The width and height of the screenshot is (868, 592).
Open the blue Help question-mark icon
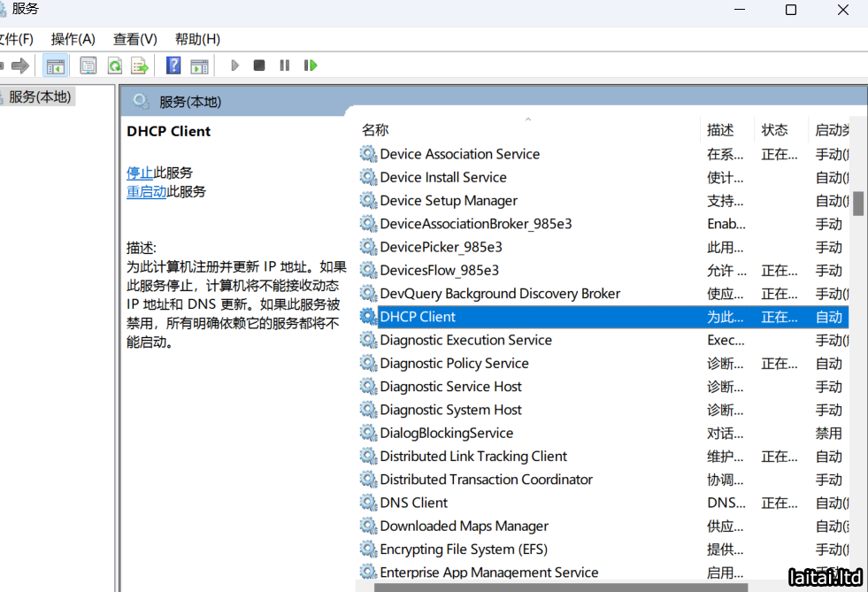pos(173,65)
